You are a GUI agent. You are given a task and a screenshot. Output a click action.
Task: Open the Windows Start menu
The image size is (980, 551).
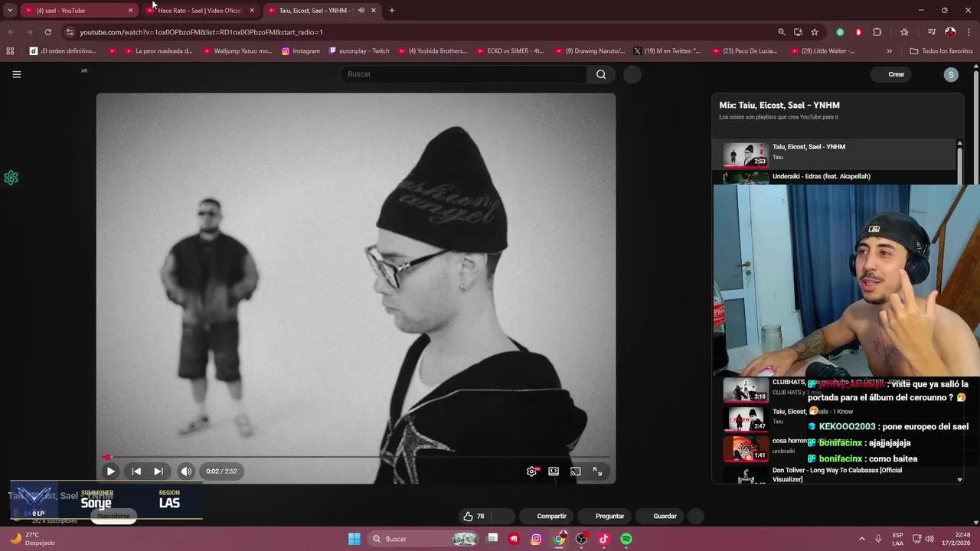click(x=354, y=539)
